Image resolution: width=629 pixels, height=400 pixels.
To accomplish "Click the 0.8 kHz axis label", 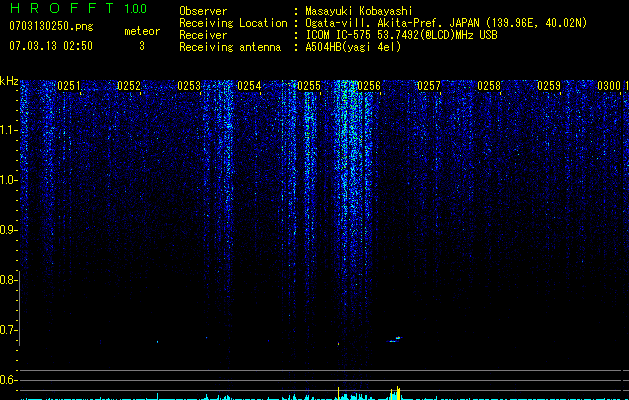I will pyautogui.click(x=9, y=280).
